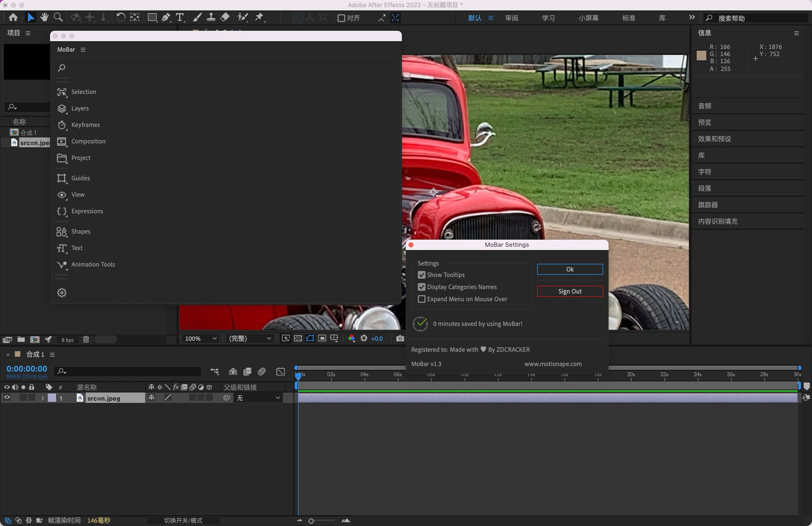Open the resolution (完整) dropdown
Viewport: 812px width, 526px height.
click(250, 338)
